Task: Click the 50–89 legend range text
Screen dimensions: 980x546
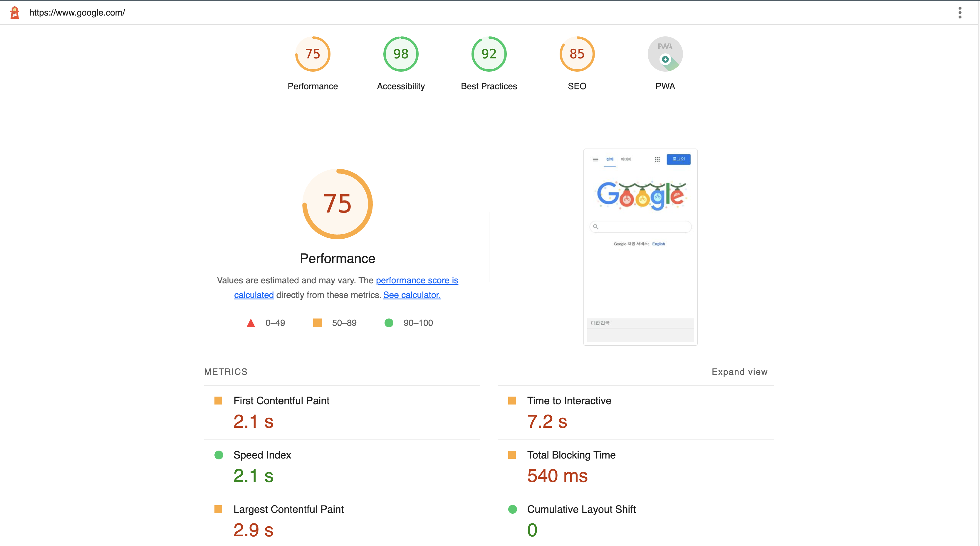Action: (344, 323)
